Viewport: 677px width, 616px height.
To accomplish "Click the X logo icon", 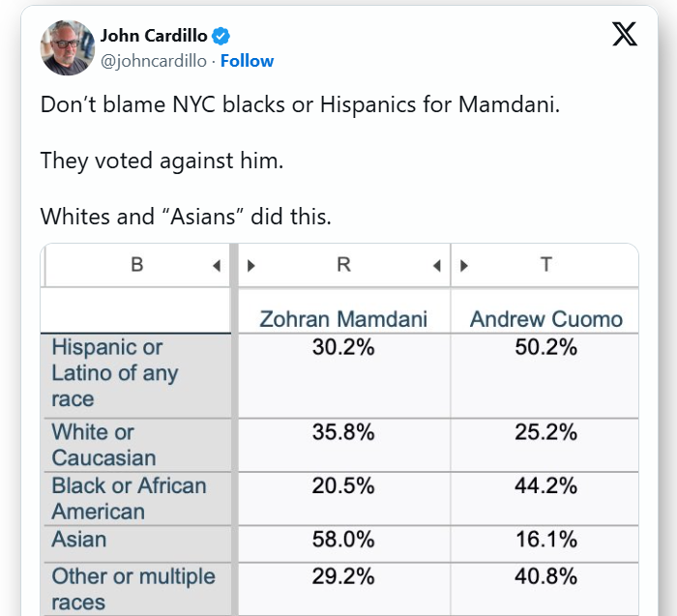I will (626, 35).
